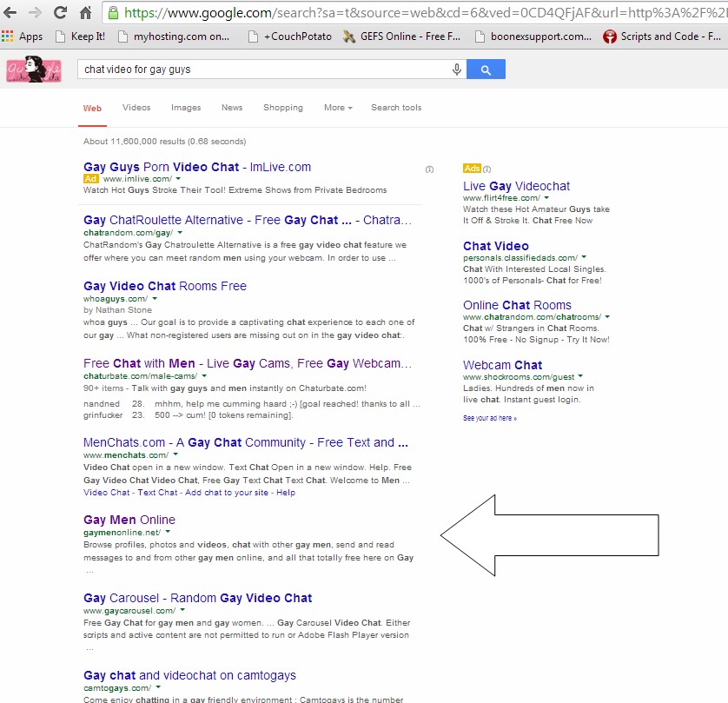Image resolution: width=728 pixels, height=703 pixels.
Task: Open the Apps grid bookmark
Action: (22, 36)
